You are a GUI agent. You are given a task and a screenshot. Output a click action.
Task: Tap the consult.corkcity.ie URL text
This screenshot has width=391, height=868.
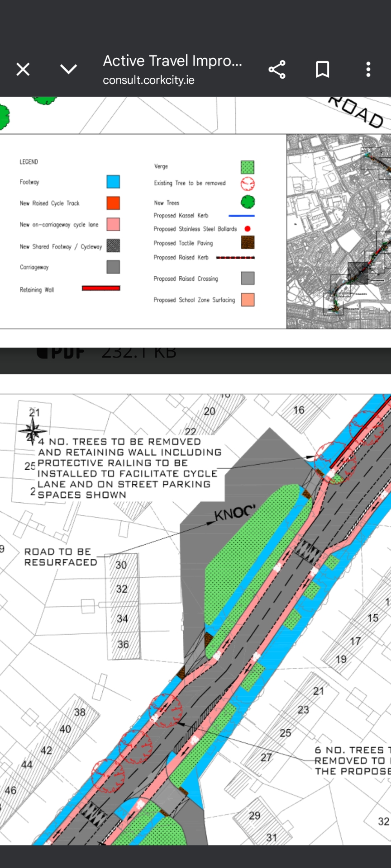148,80
